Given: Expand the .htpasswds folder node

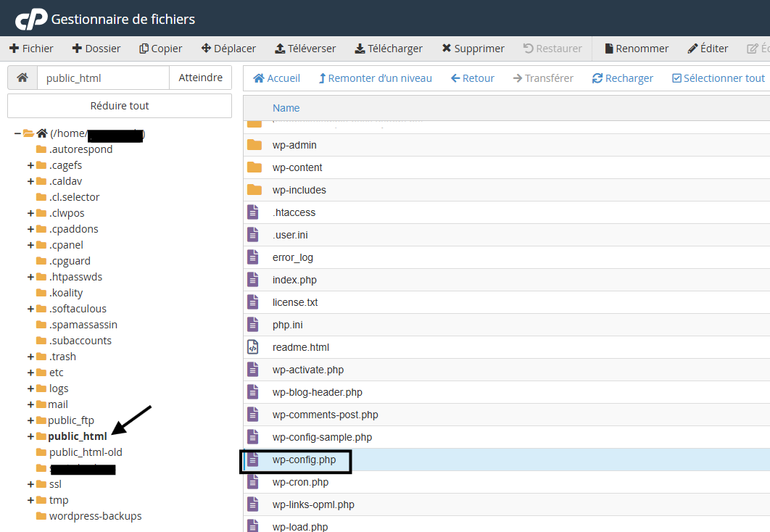Looking at the screenshot, I should (30, 277).
